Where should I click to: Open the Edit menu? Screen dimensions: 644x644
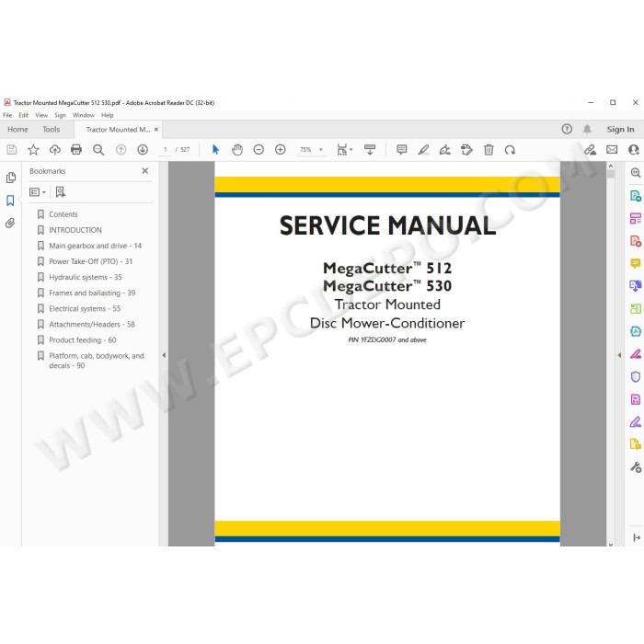[x=23, y=115]
